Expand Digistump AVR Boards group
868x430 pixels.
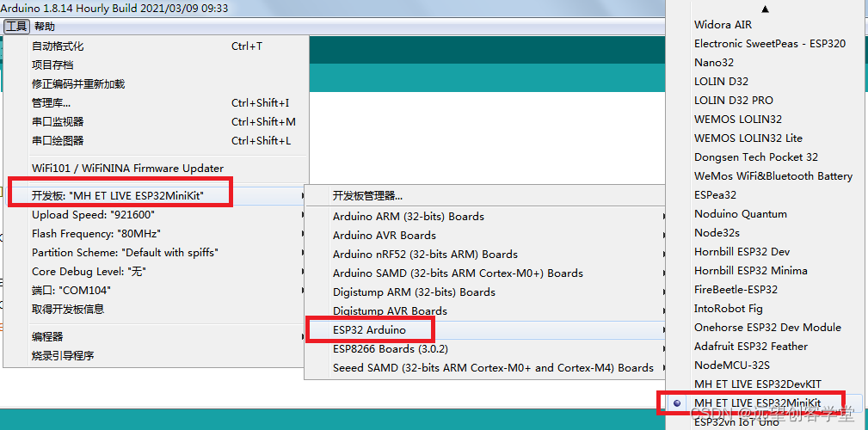[x=486, y=310]
